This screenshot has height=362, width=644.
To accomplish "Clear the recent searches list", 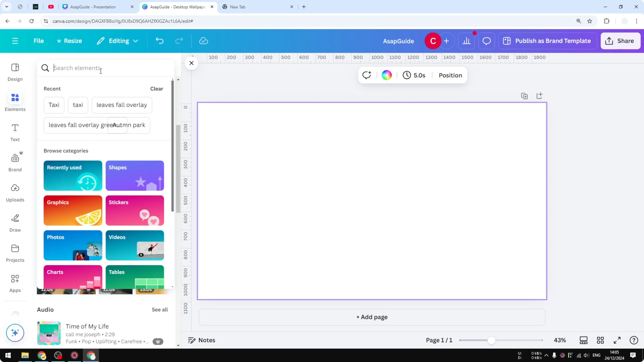I will pyautogui.click(x=156, y=89).
